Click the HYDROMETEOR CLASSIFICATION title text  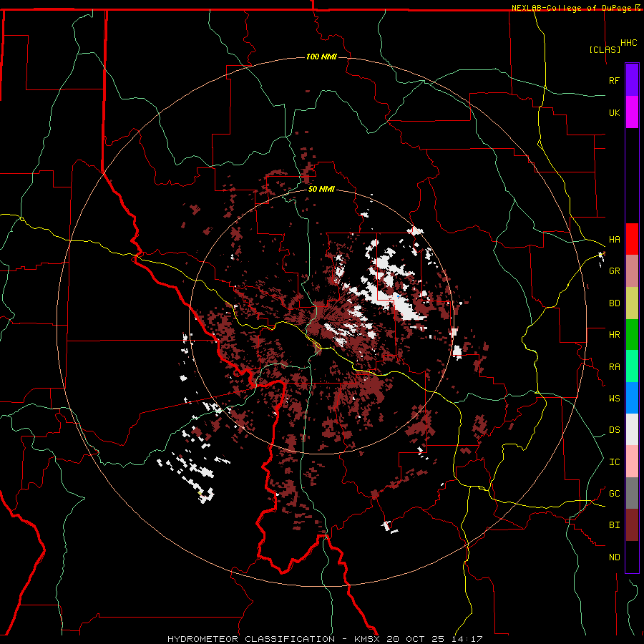[x=251, y=639]
